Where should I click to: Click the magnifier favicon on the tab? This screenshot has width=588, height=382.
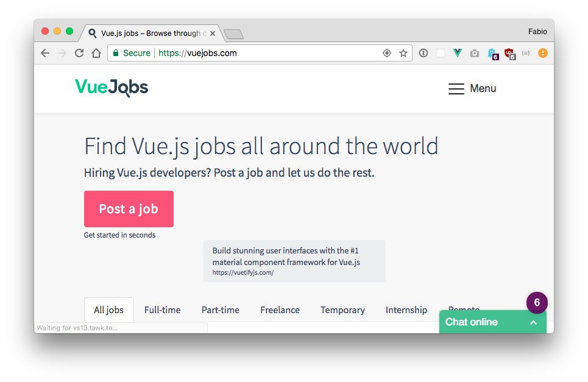pyautogui.click(x=92, y=33)
